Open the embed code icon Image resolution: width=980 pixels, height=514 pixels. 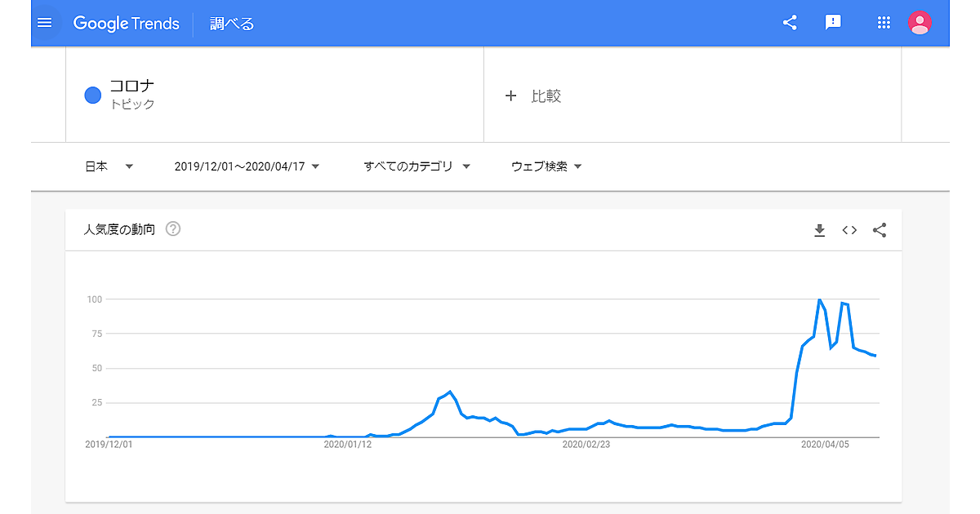click(x=849, y=230)
